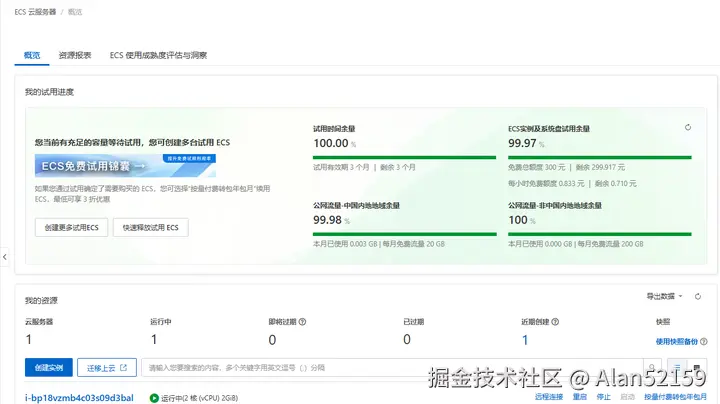Click the blue 创建实例 button
The width and height of the screenshot is (720, 404).
click(49, 368)
